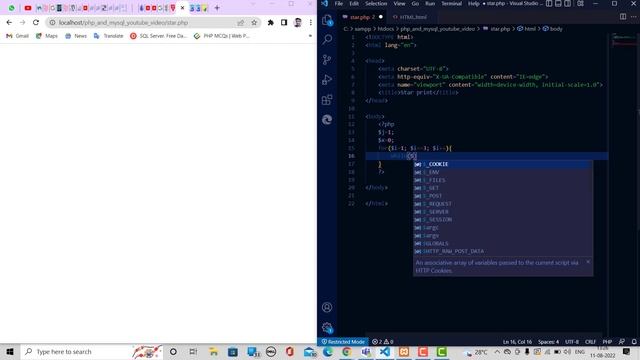Click the Ln 16, Col 16 status entry
Viewport: 640px width, 360px height.
point(517,342)
